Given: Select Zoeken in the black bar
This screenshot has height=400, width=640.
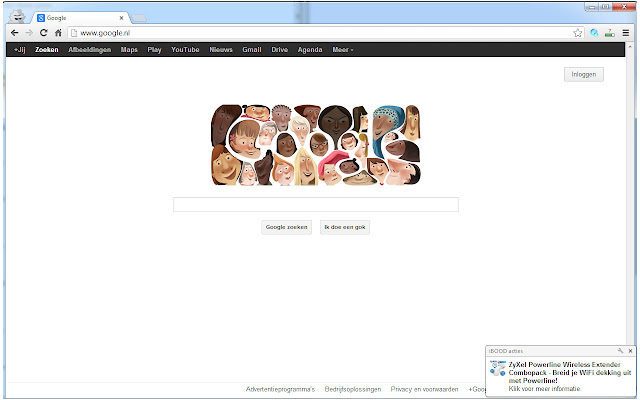Looking at the screenshot, I should [47, 50].
